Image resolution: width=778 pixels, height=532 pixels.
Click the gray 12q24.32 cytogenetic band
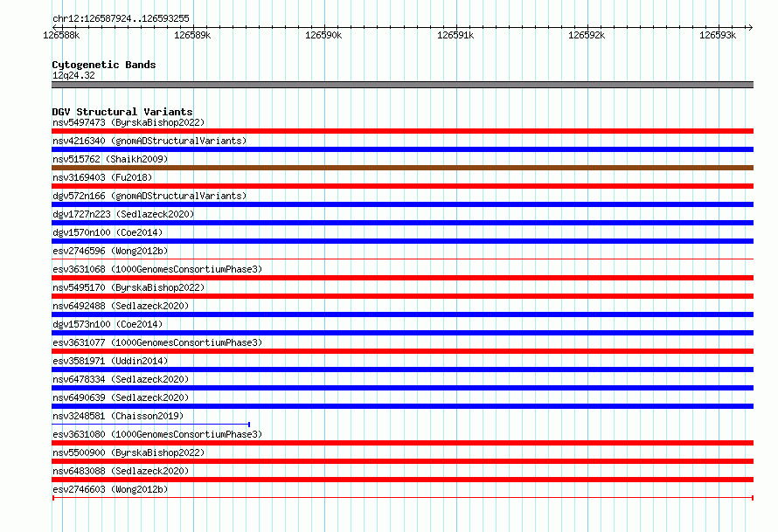click(x=402, y=85)
